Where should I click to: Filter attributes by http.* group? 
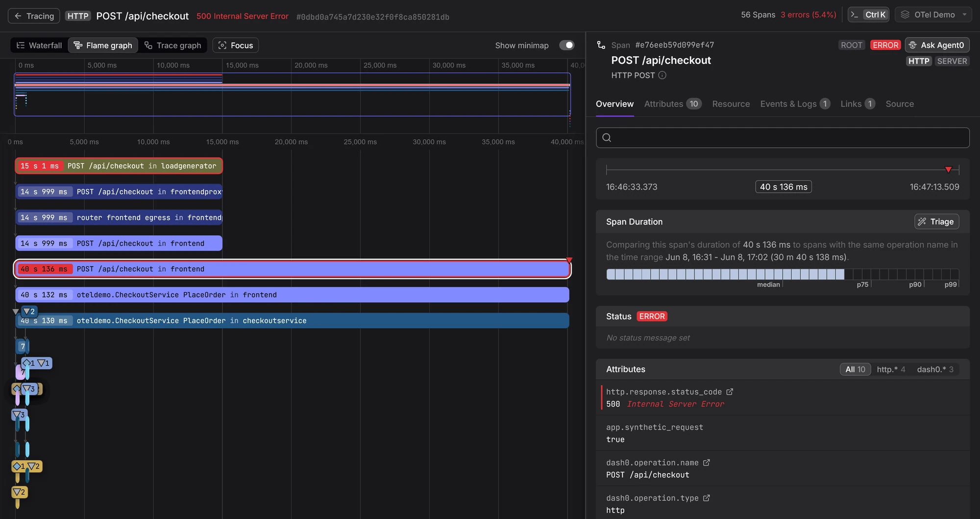coord(891,370)
